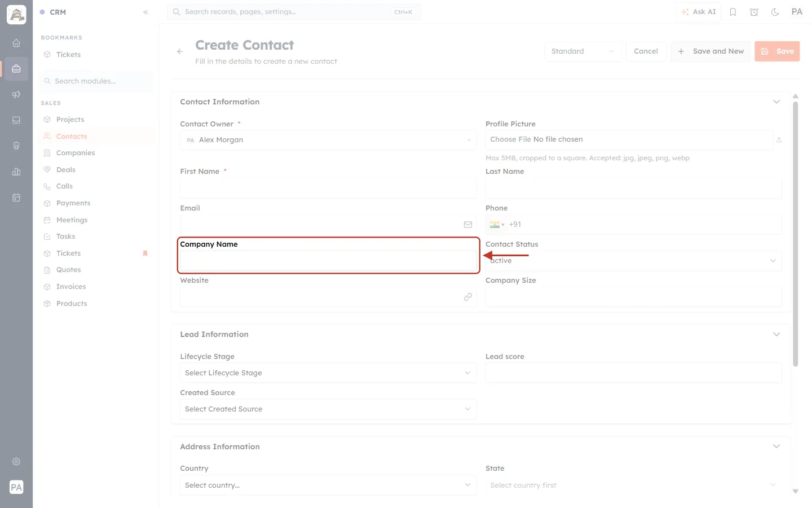The image size is (812, 508).
Task: Click the form's vertical scrollbar
Action: [795, 234]
